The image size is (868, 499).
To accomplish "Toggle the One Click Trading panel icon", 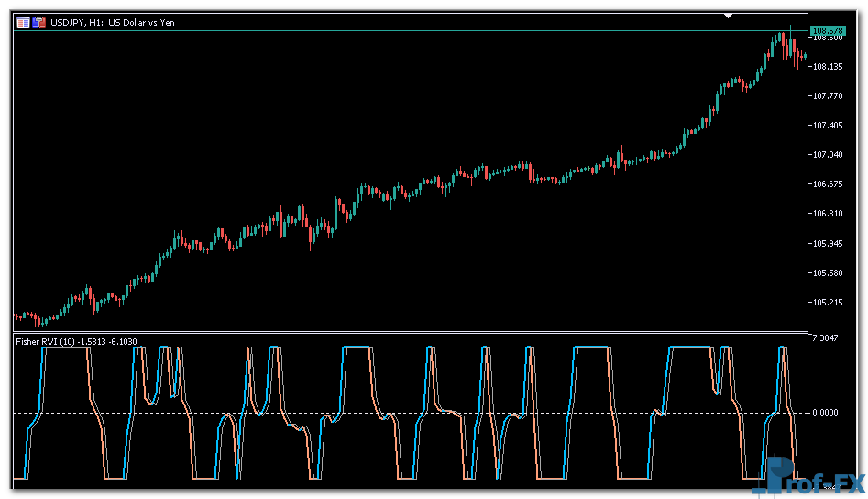I will coord(39,22).
